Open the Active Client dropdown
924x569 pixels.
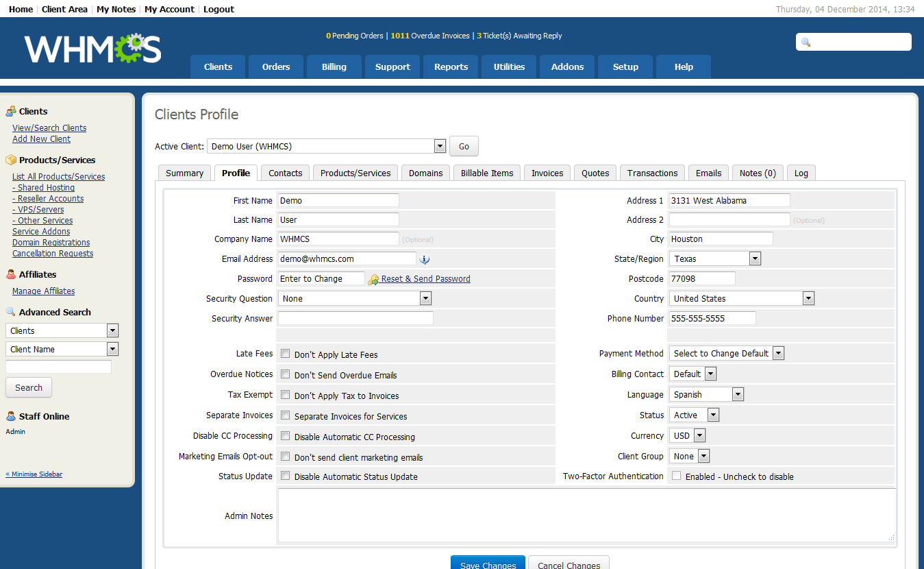point(327,146)
